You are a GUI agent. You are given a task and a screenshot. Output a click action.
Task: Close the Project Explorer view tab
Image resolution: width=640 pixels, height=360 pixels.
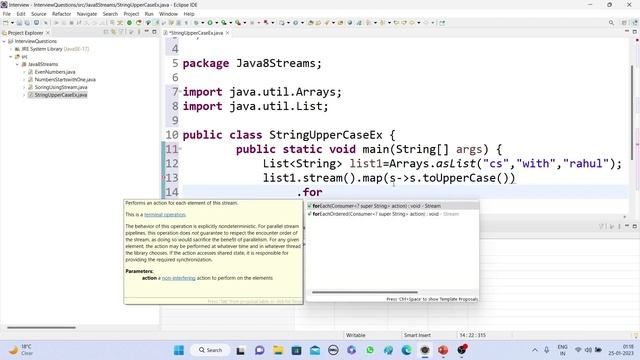pos(48,33)
